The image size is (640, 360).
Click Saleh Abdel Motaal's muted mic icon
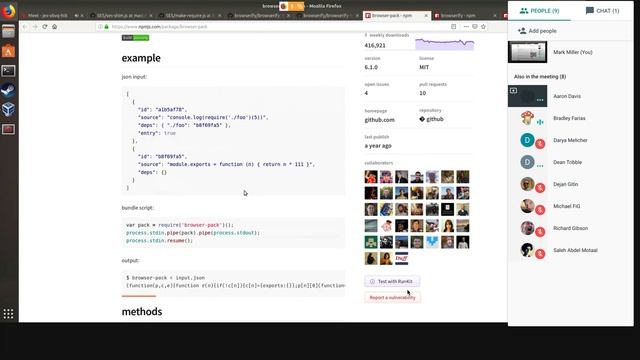540,254
